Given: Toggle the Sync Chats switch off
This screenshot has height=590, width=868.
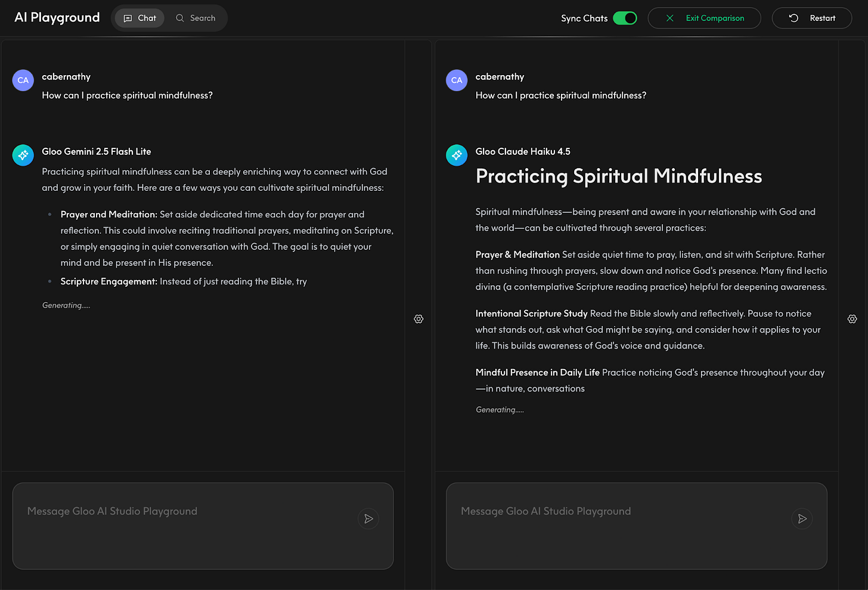Looking at the screenshot, I should [625, 18].
